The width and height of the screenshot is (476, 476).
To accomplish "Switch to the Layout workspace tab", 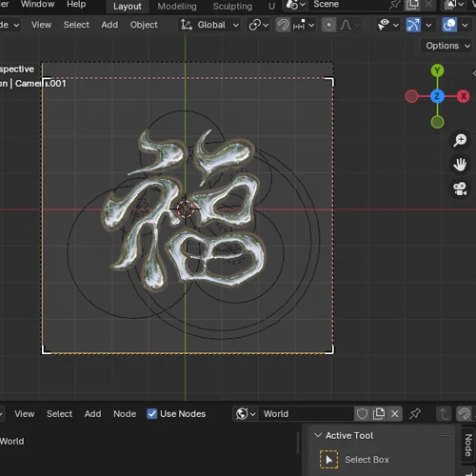I will [128, 7].
